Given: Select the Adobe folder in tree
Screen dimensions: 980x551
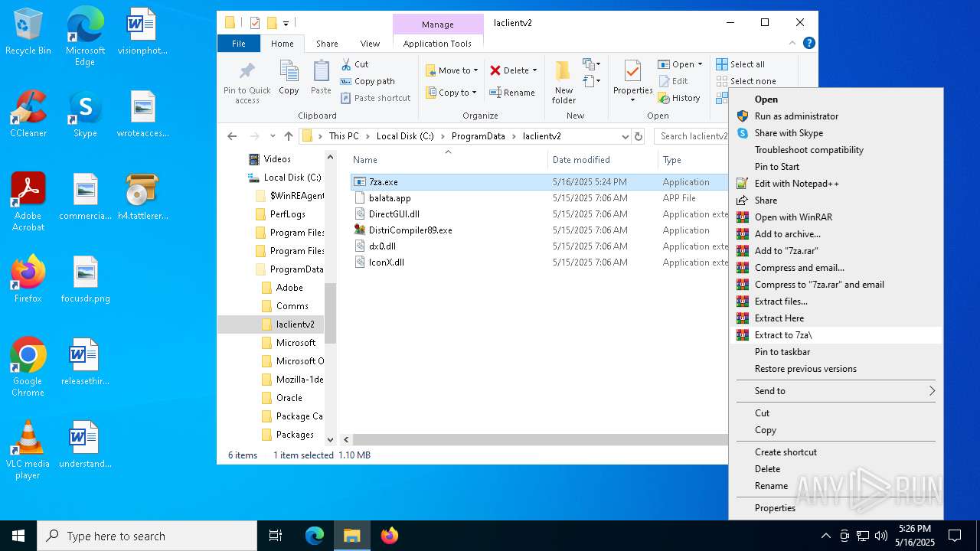Looking at the screenshot, I should [x=289, y=288].
